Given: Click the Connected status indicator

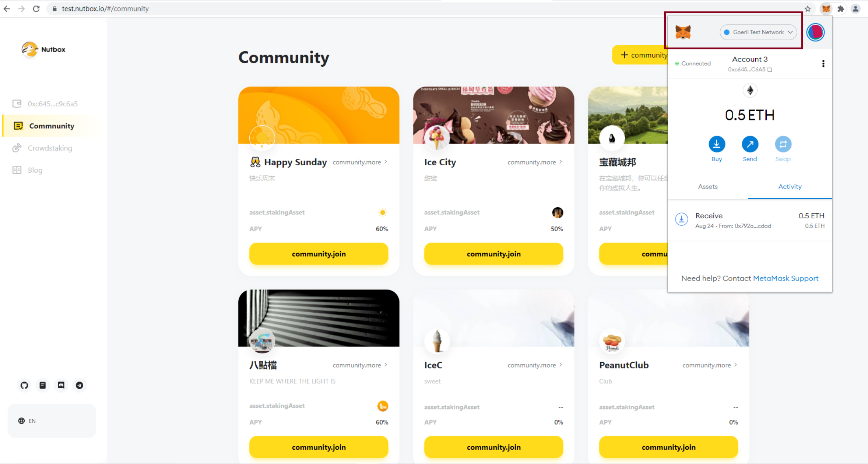Looking at the screenshot, I should (693, 63).
